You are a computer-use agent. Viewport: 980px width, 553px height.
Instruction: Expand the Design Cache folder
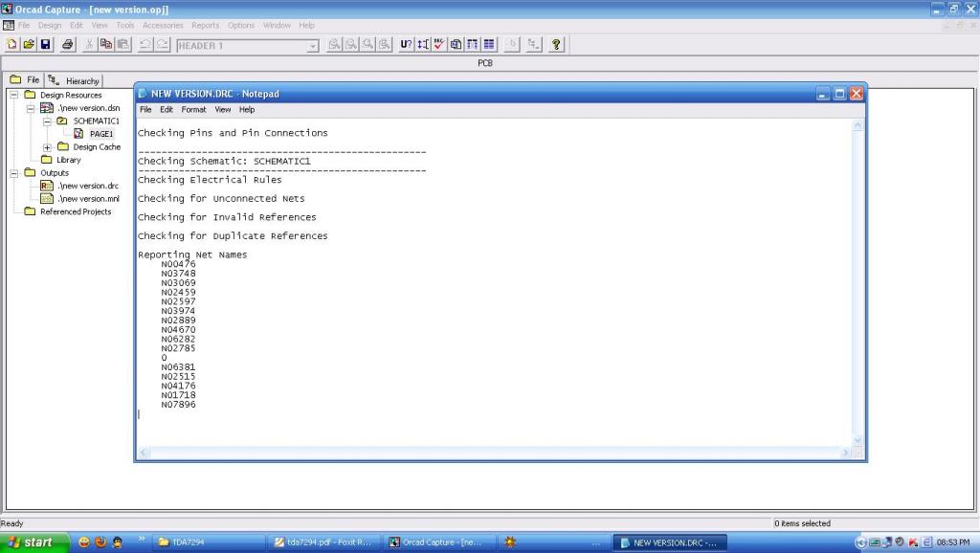pyautogui.click(x=47, y=147)
